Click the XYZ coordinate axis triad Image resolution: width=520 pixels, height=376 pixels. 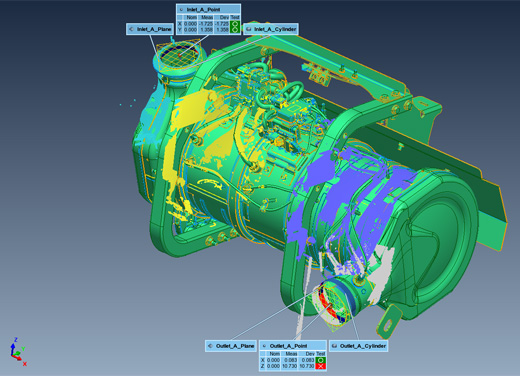(17, 352)
